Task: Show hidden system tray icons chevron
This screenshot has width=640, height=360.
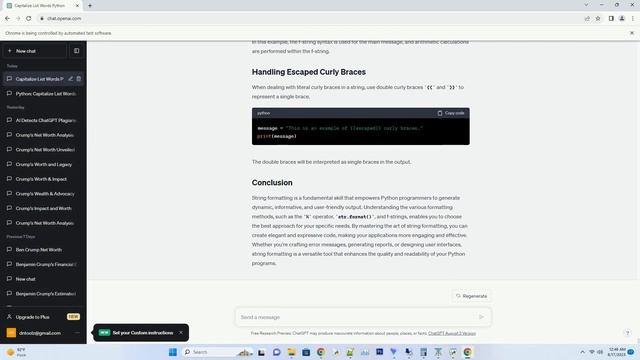Action: [x=582, y=352]
